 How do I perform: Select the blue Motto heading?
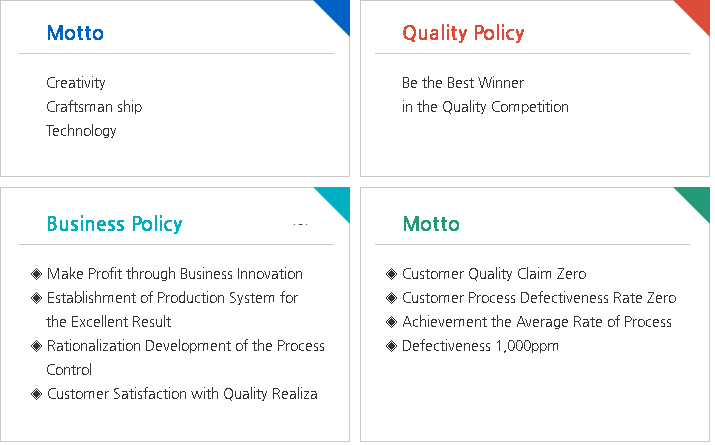pyautogui.click(x=75, y=33)
